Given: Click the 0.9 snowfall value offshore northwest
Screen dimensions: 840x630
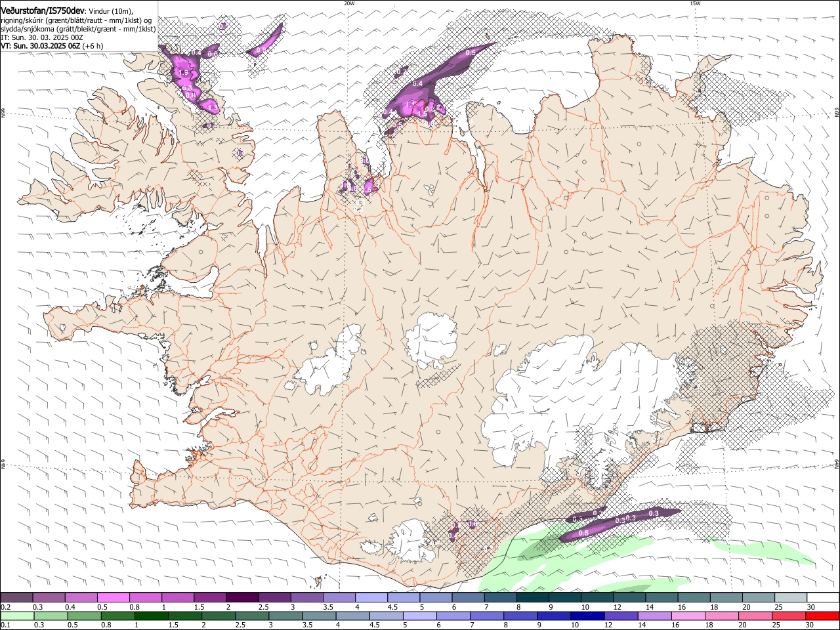Looking at the screenshot, I should point(261,50).
